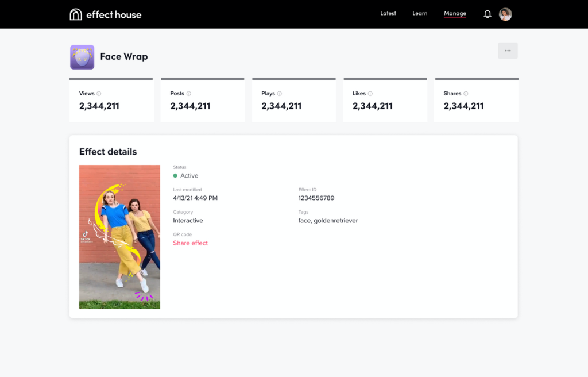Select Effect ID 1234556789
Viewport: 588px width, 377px height.
tap(316, 198)
